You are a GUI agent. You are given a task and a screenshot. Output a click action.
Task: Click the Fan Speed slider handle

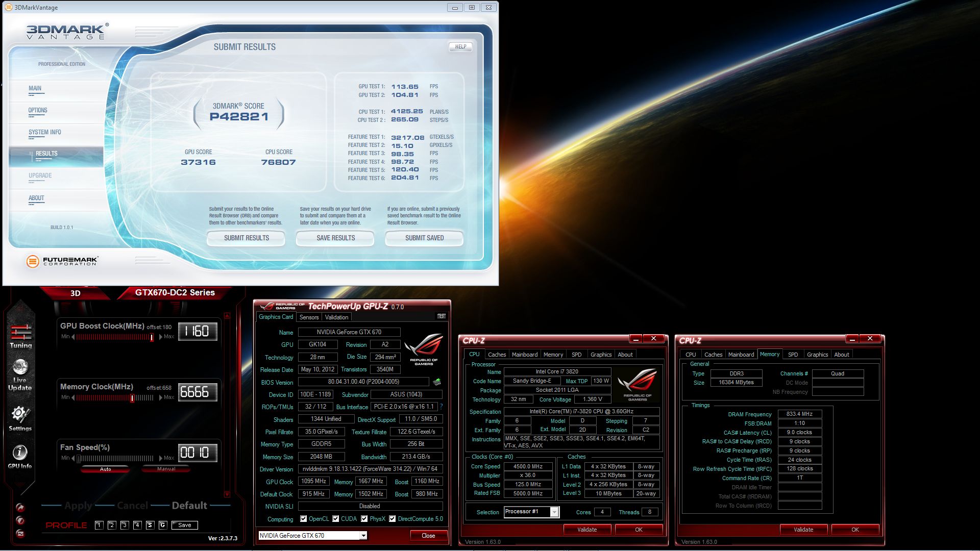pyautogui.click(x=79, y=459)
